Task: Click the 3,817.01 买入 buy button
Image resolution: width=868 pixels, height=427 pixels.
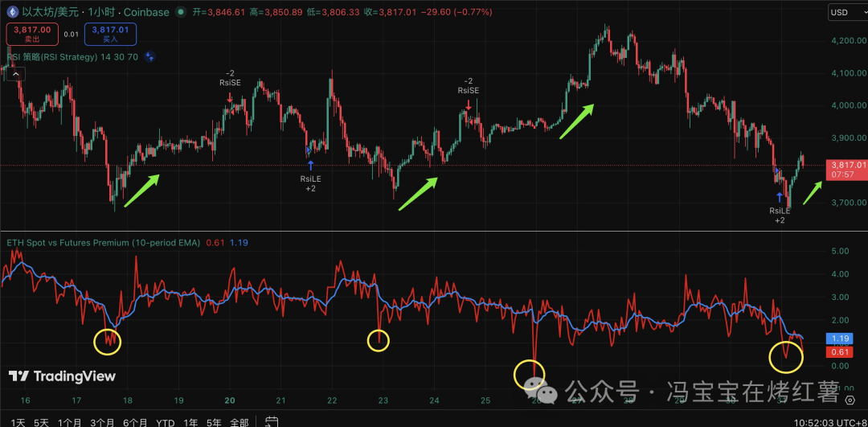Action: [110, 34]
